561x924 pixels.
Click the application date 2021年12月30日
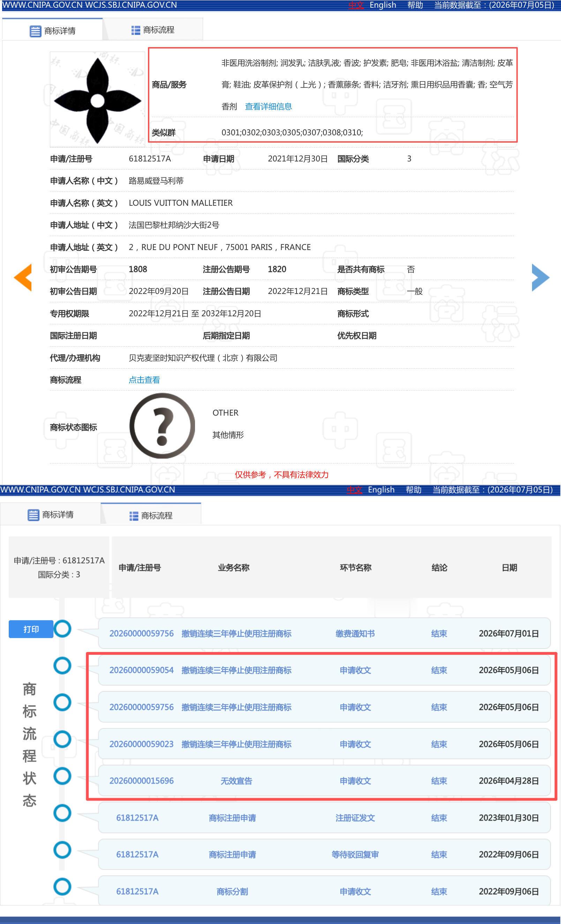[298, 159]
